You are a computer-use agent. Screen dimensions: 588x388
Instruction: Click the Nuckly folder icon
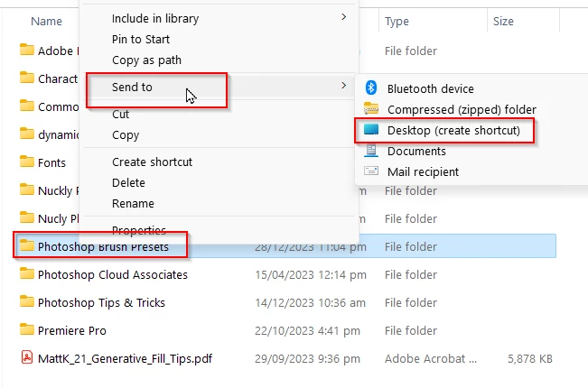[26, 189]
